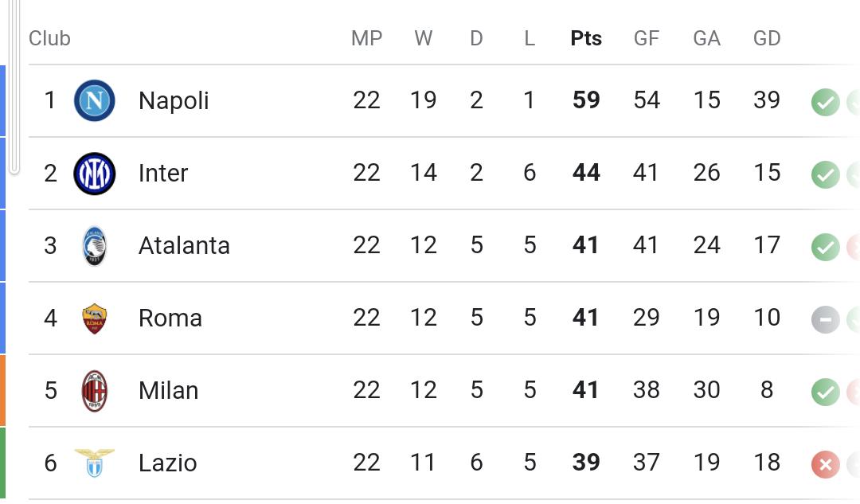Click the MP column header
Screen dimensions: 860x504
[x=366, y=38]
